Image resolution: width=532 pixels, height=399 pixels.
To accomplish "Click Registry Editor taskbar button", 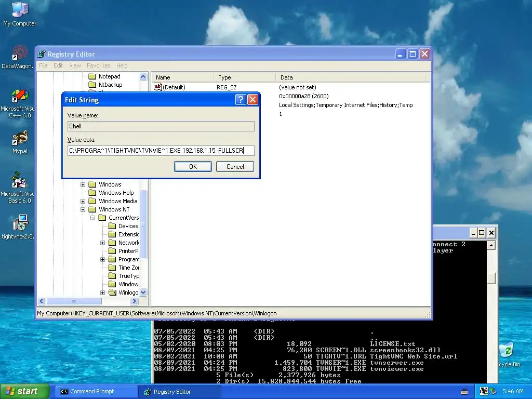I will pyautogui.click(x=180, y=392).
